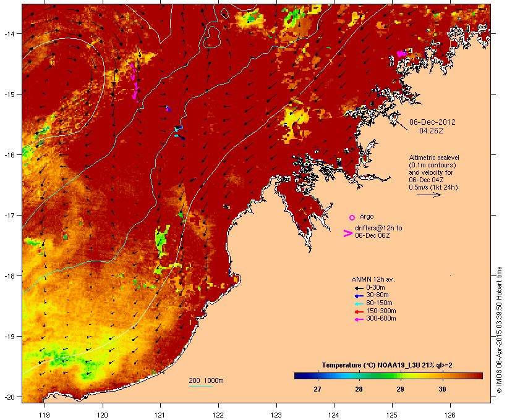The width and height of the screenshot is (507, 420).
Task: Click the magenta marker near 125.1E coast
Action: click(x=401, y=54)
